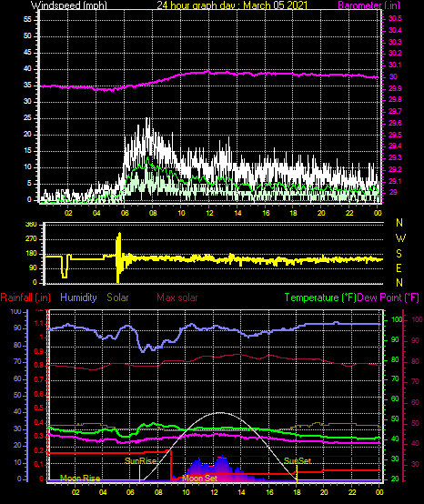Select the Rainfall (.in) legend label

[x=25, y=297]
